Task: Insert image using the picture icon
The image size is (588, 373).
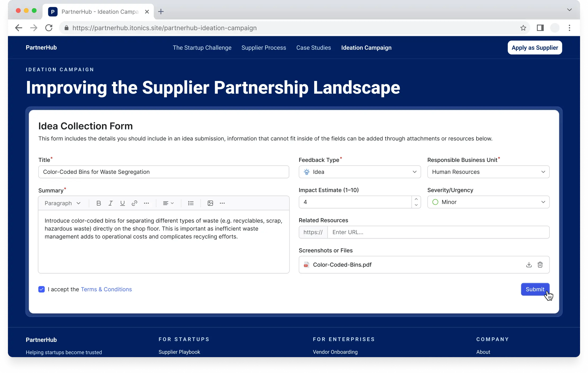Action: point(210,203)
